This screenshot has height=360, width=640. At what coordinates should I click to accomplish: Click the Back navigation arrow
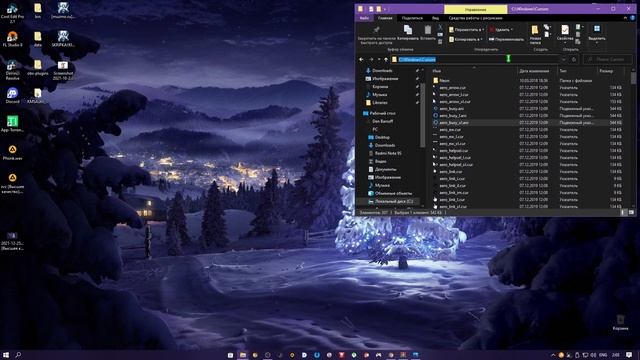[361, 60]
